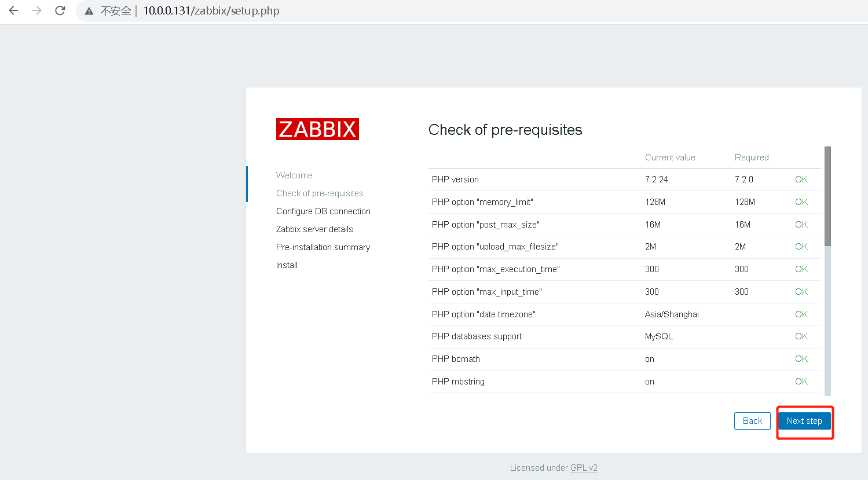Click the current PHP version value 7.2.24
This screenshot has width=868, height=480.
(657, 179)
